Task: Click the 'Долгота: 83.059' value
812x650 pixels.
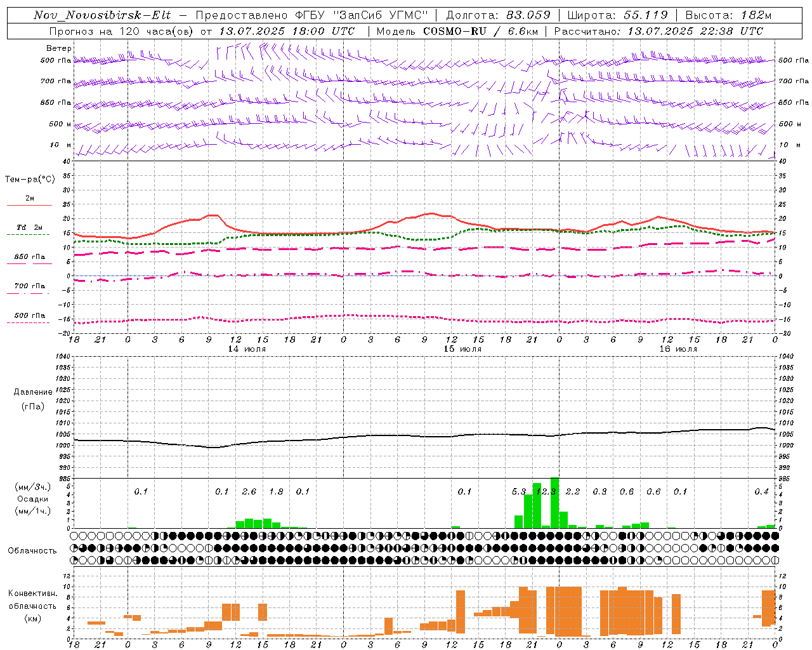Action: click(499, 15)
